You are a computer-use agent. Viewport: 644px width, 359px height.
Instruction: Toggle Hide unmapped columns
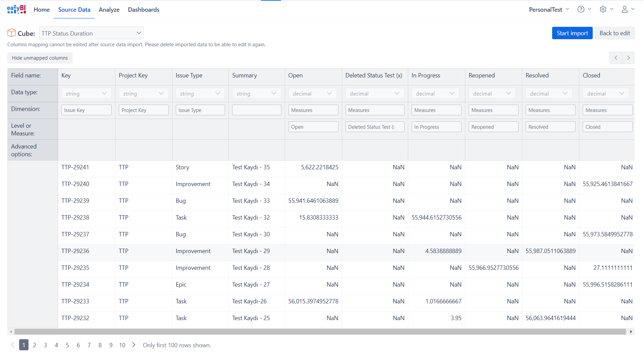pos(40,58)
